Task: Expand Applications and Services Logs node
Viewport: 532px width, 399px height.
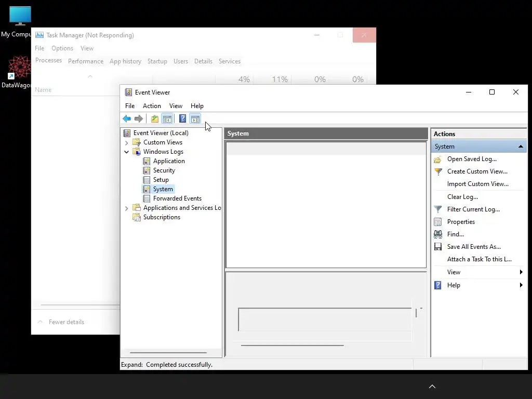Action: click(x=127, y=208)
